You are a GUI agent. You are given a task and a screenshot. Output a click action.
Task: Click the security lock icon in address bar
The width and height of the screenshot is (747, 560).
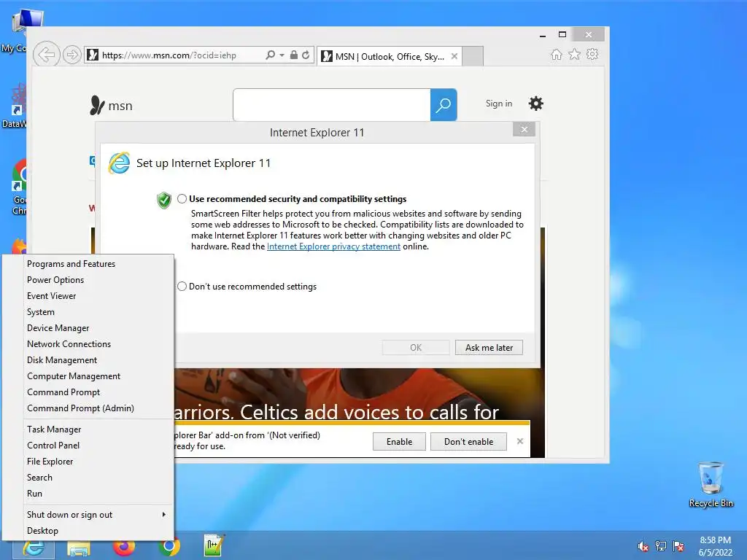tap(294, 55)
